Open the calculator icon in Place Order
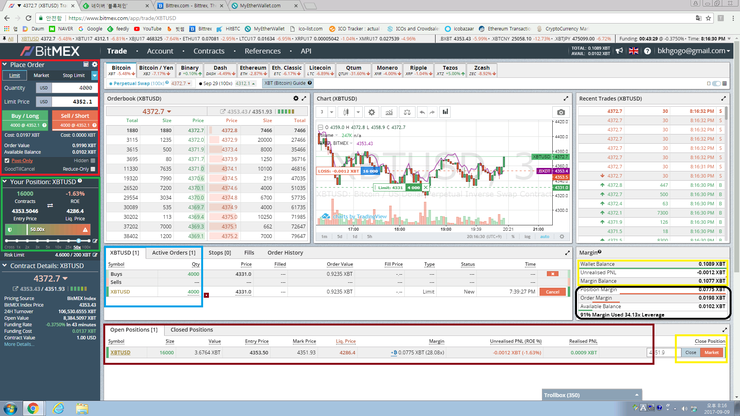The height and width of the screenshot is (416, 740). point(86,64)
